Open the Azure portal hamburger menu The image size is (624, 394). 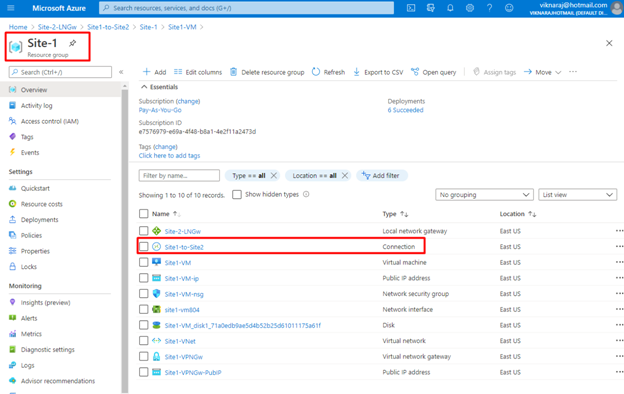pos(11,8)
